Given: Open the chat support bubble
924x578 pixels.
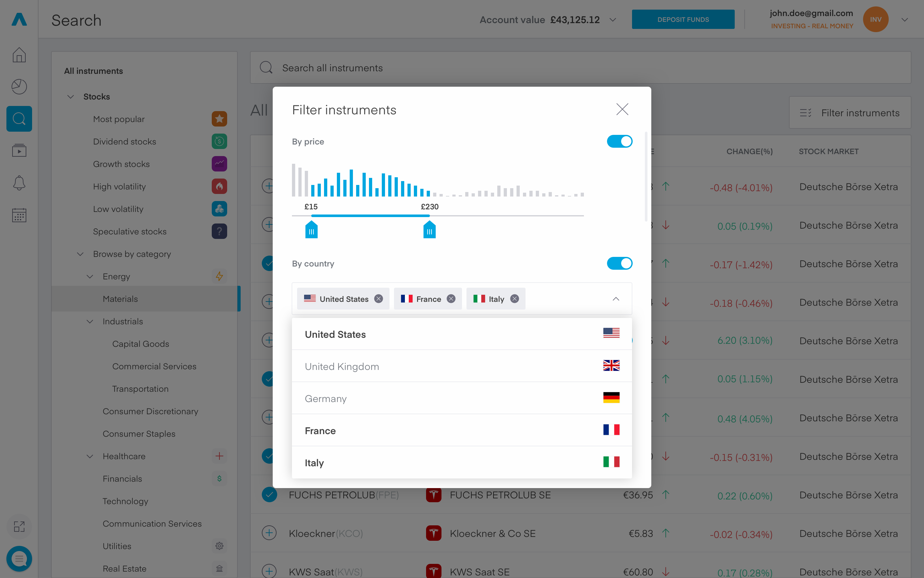Looking at the screenshot, I should (x=19, y=558).
